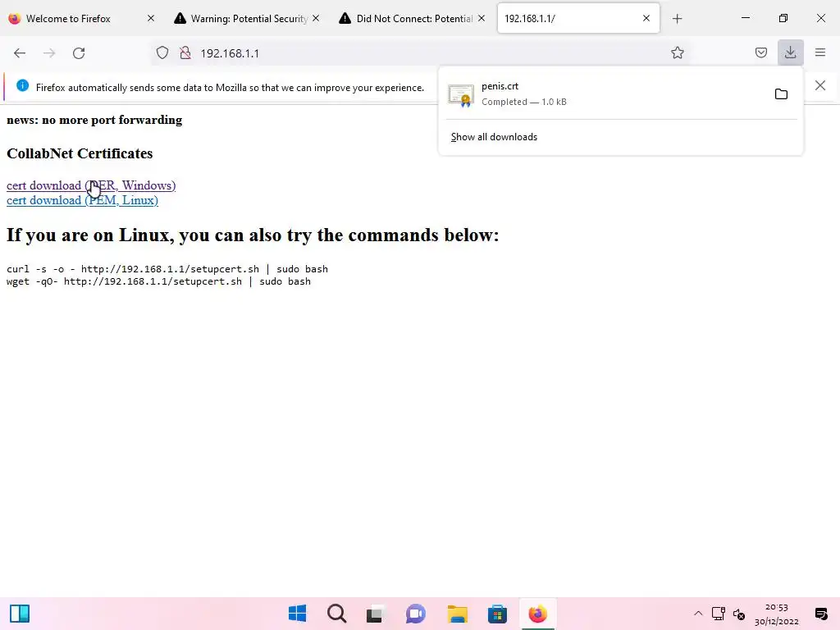The width and height of the screenshot is (840, 630).
Task: Open File Explorer from taskbar
Action: (x=458, y=614)
